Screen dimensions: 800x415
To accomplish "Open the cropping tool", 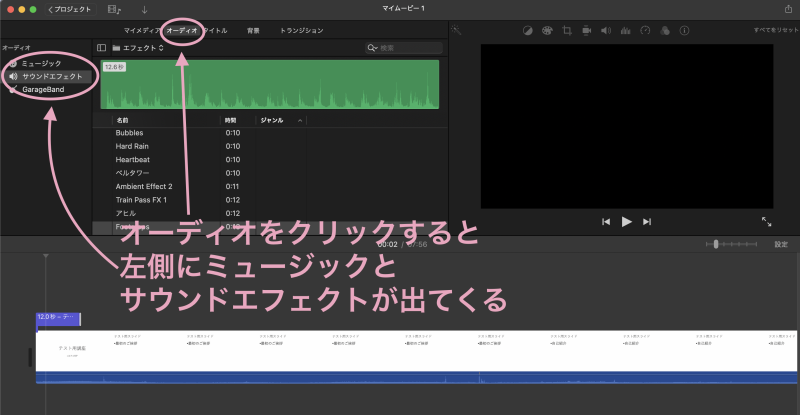I will tap(567, 31).
